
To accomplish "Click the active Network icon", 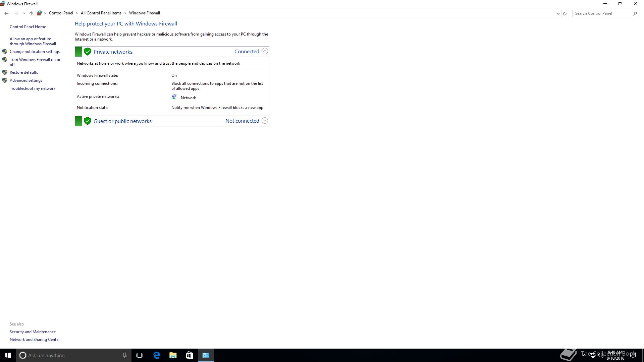I will tap(174, 97).
